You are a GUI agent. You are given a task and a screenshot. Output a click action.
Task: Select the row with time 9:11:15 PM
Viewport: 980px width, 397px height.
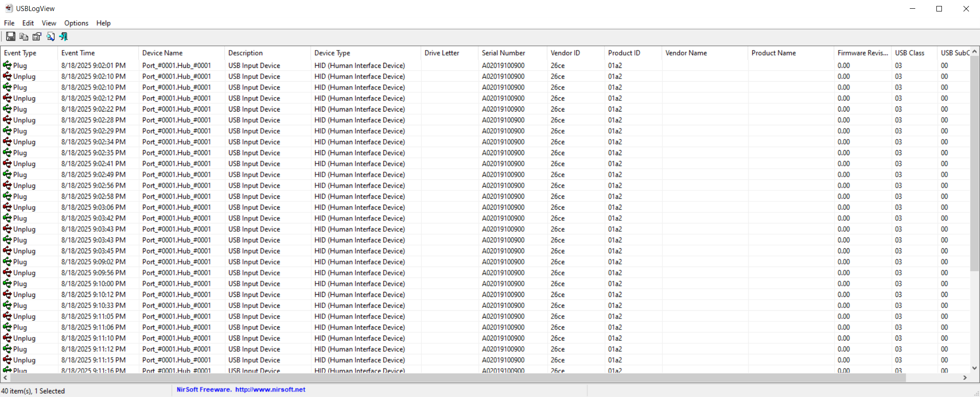tap(485, 360)
